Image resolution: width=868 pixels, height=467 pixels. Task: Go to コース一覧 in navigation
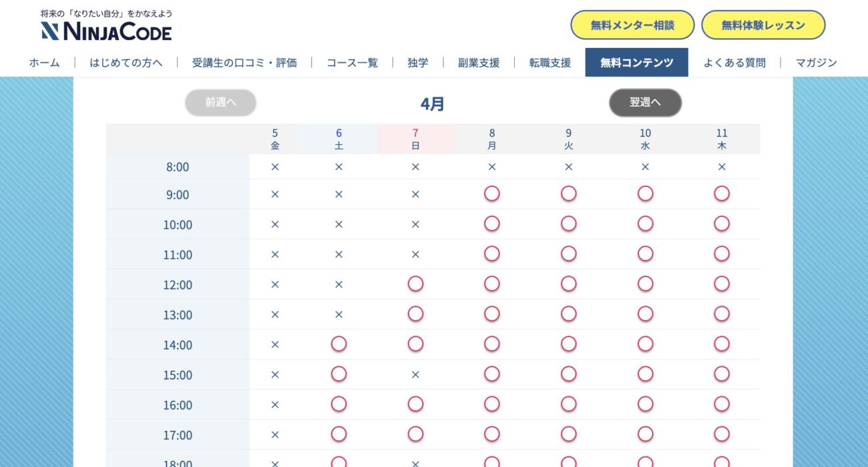point(352,63)
